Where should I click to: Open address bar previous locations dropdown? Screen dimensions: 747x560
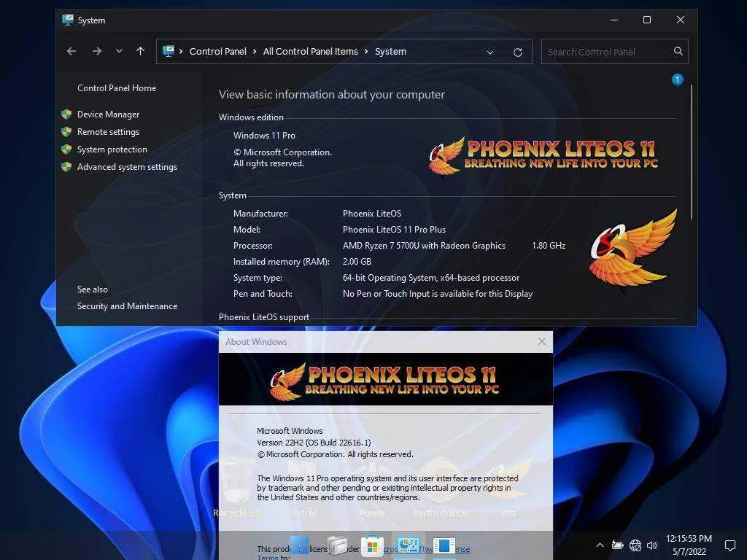coord(489,52)
